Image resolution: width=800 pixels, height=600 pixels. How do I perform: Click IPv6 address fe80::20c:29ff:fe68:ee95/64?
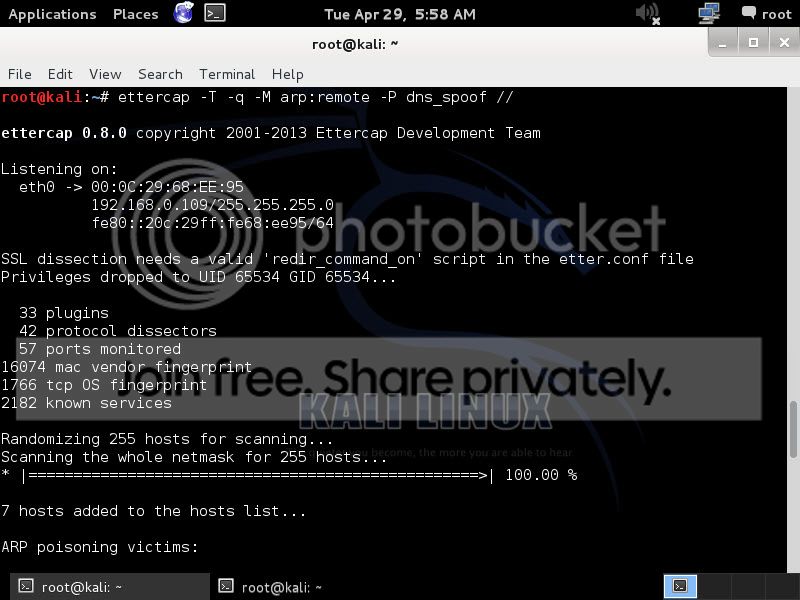(x=212, y=223)
